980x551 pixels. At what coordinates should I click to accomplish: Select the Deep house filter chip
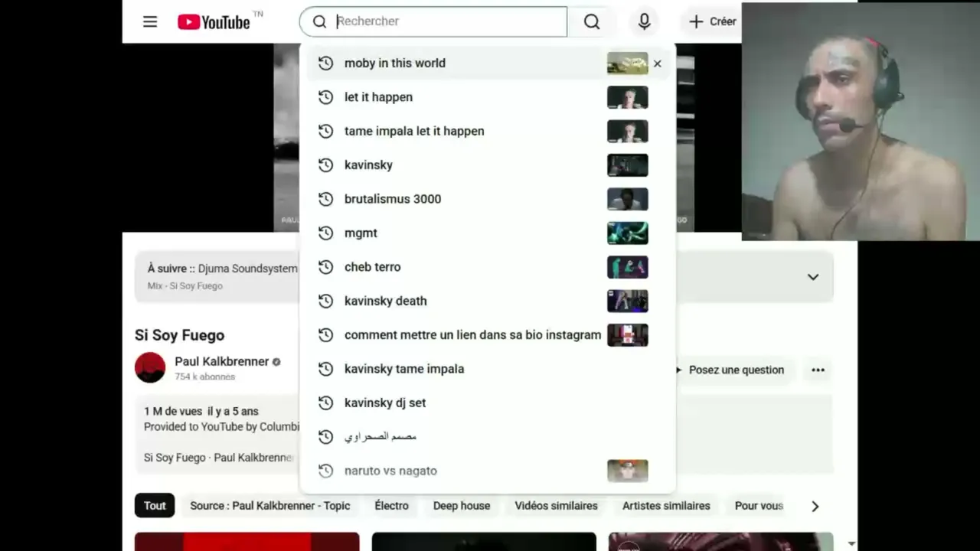pyautogui.click(x=462, y=506)
